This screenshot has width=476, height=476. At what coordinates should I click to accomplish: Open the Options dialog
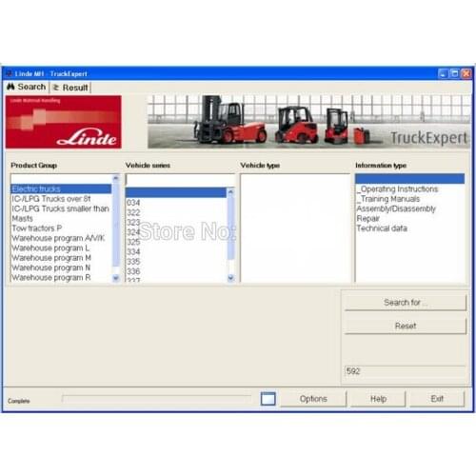[313, 399]
